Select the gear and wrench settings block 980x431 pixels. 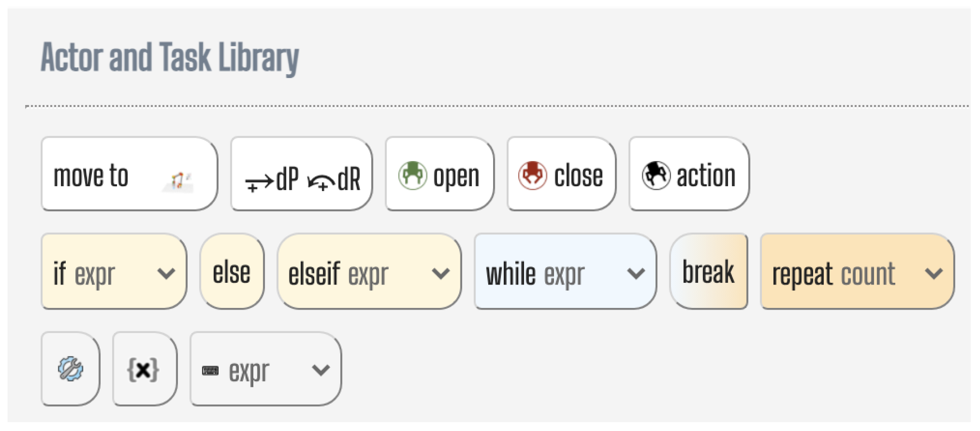(x=71, y=369)
